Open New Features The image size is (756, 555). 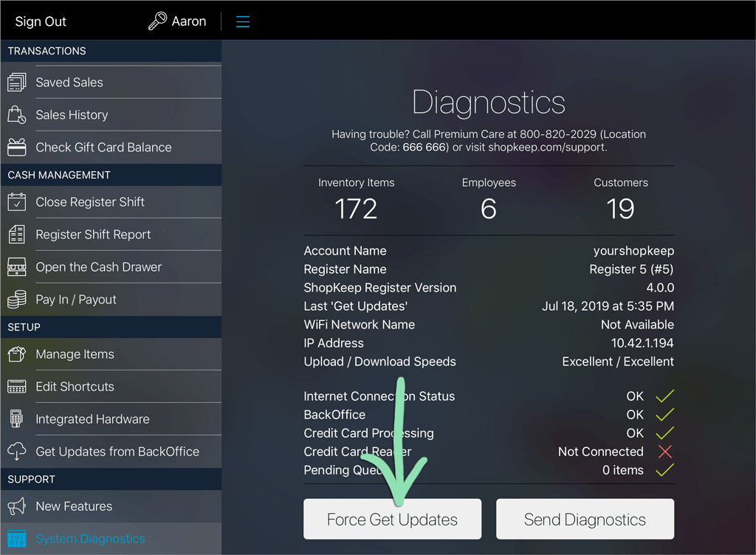click(x=111, y=506)
